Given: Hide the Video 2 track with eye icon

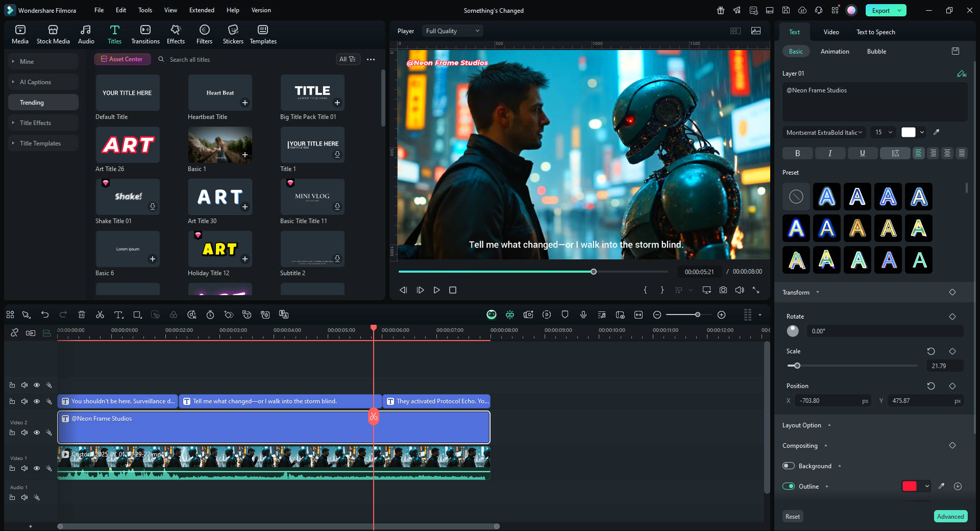Looking at the screenshot, I should click(37, 432).
